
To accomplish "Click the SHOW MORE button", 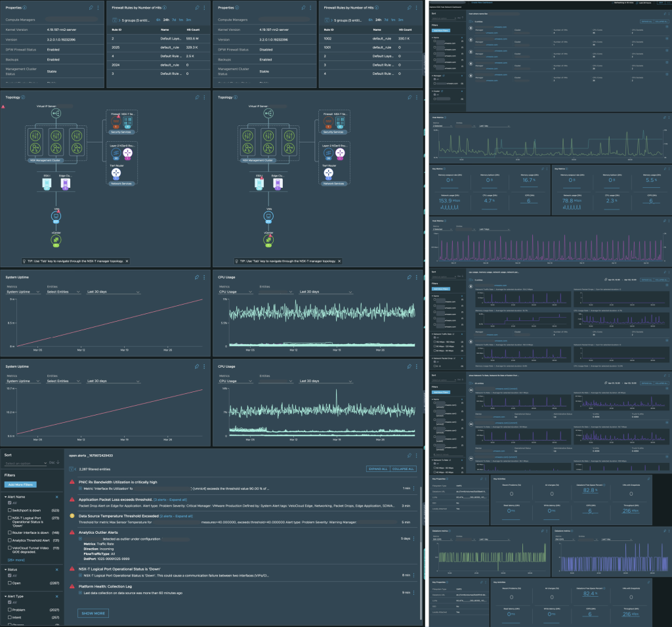I will [x=91, y=613].
